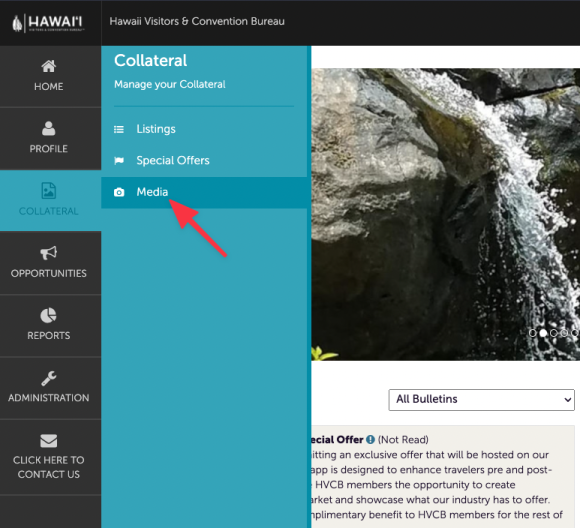Select COLLATERAL sidebar label
The width and height of the screenshot is (580, 528).
click(x=48, y=211)
